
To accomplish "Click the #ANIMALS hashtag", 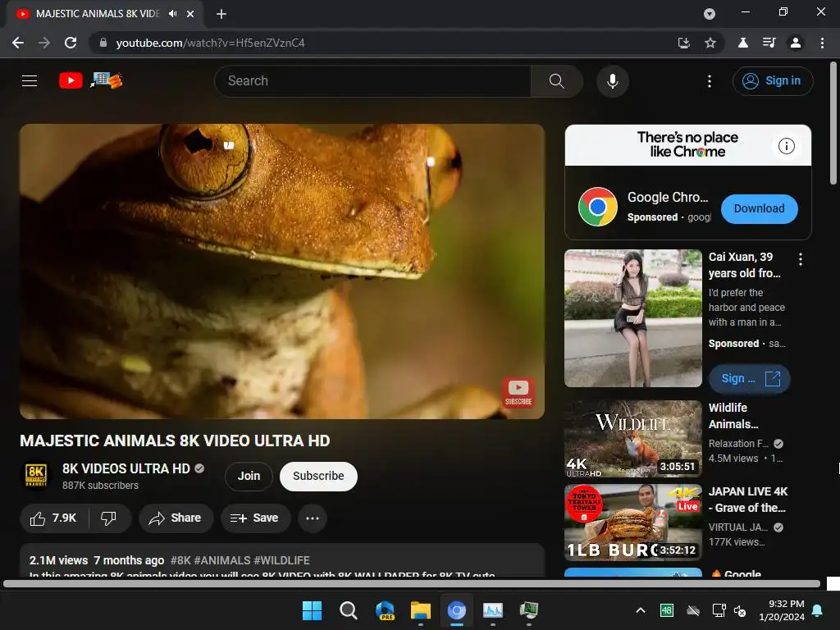I will click(221, 560).
